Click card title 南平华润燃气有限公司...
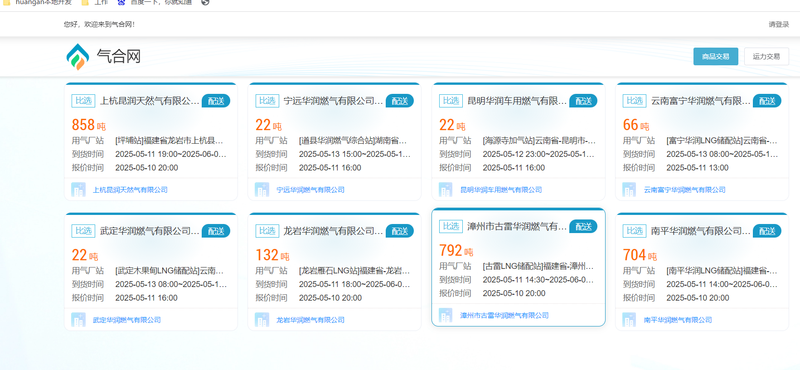This screenshot has height=370, width=800. 701,231
